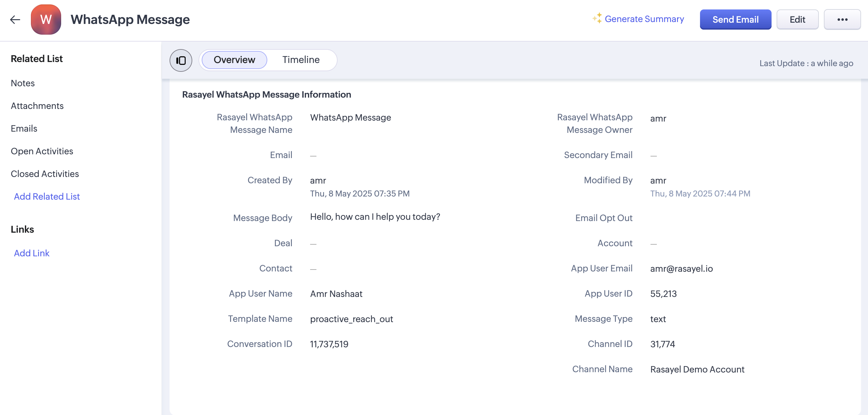This screenshot has width=868, height=415.
Task: Click the Add Link link
Action: (x=32, y=253)
